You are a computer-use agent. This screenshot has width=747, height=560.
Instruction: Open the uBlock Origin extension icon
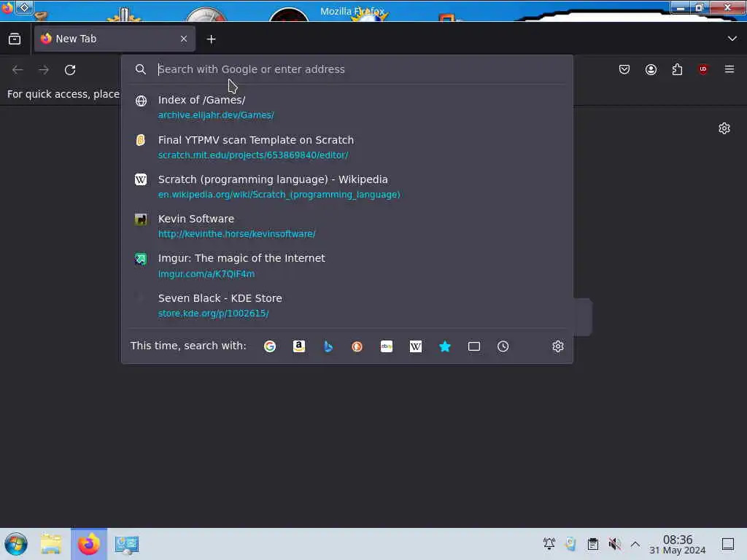pos(703,69)
